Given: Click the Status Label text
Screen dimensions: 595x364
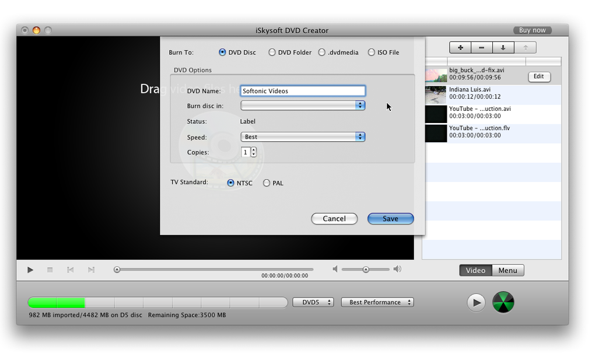Looking at the screenshot, I should coord(248,121).
